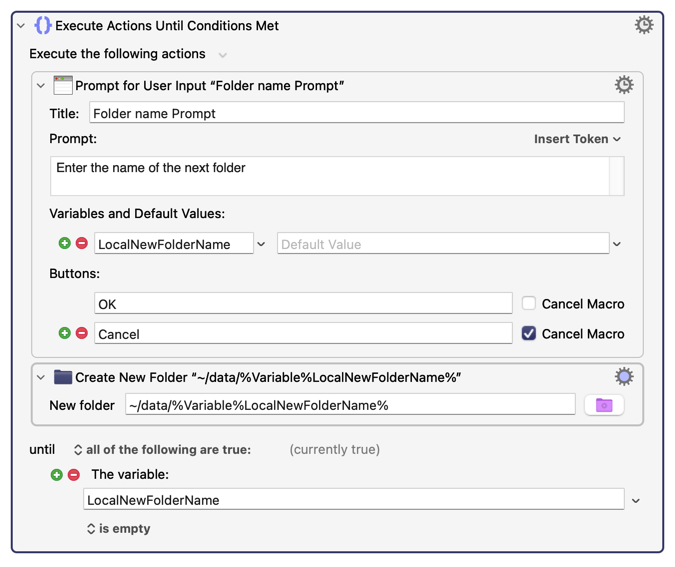Add a new variable with green plus
The width and height of the screenshot is (675, 567).
click(x=65, y=243)
